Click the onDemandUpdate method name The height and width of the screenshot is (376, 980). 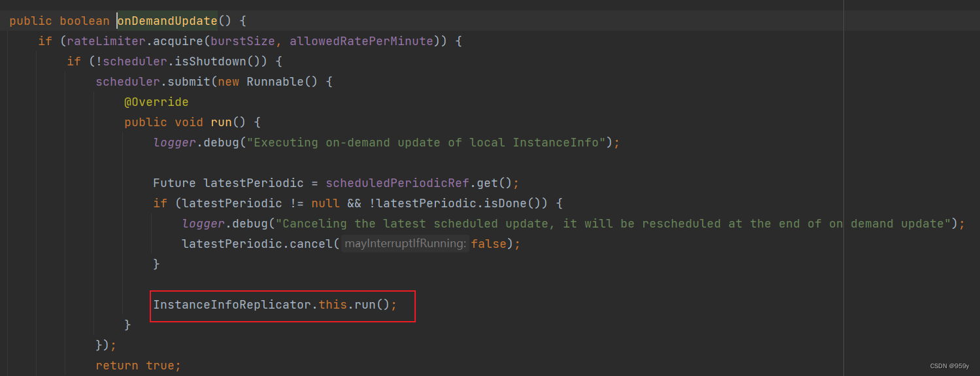tap(167, 21)
